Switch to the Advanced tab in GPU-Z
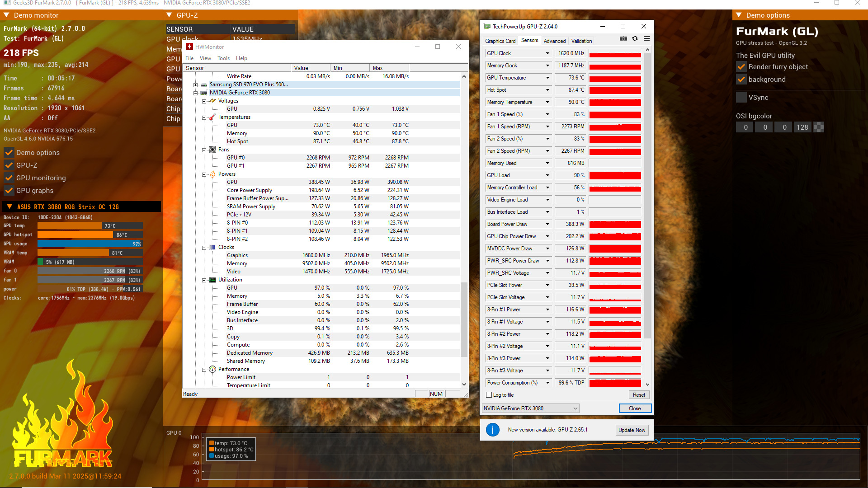Image resolution: width=868 pixels, height=488 pixels. pyautogui.click(x=555, y=41)
